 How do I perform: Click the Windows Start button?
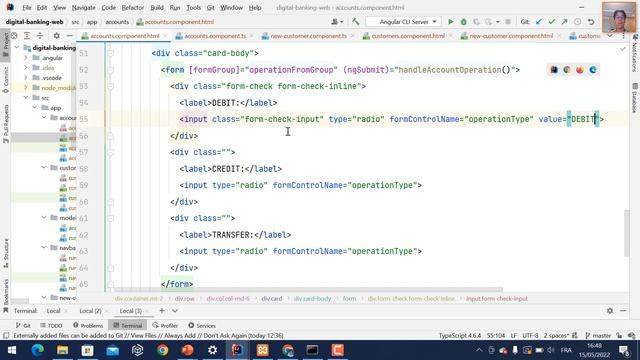click(12, 350)
